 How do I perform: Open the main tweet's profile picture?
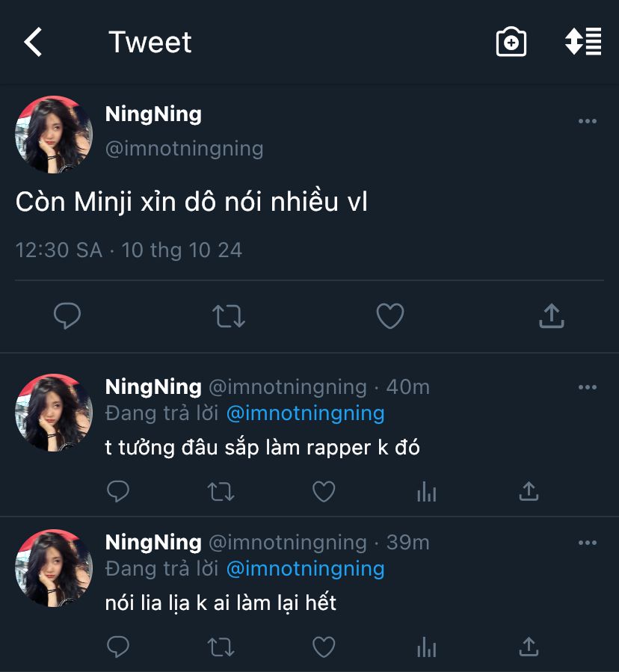point(54,135)
